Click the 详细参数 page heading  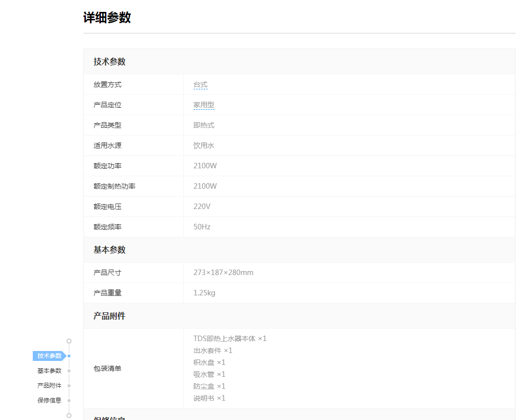coord(107,17)
